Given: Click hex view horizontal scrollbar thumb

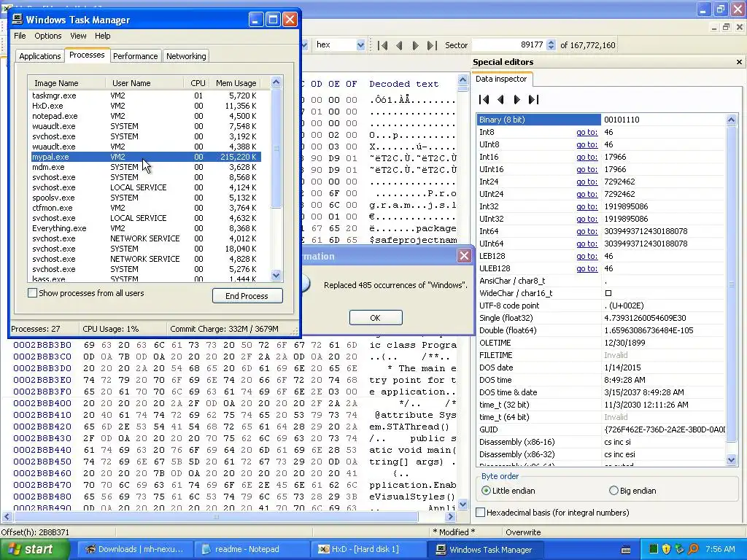Looking at the screenshot, I should pyautogui.click(x=215, y=517).
